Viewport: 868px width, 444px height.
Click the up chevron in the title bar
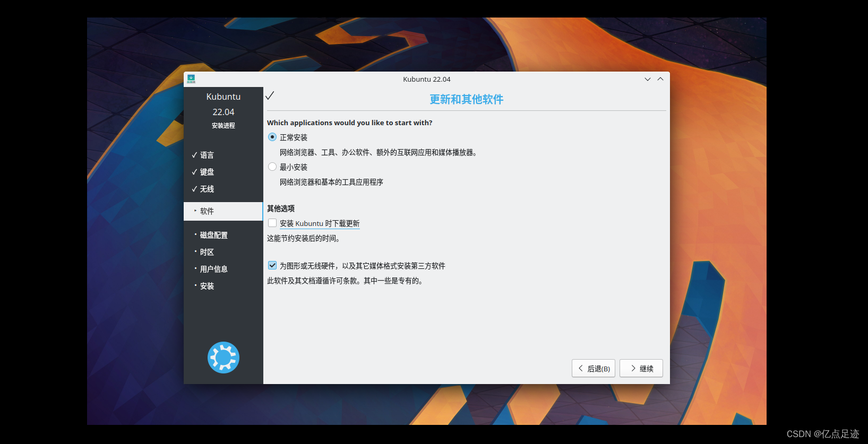(660, 79)
